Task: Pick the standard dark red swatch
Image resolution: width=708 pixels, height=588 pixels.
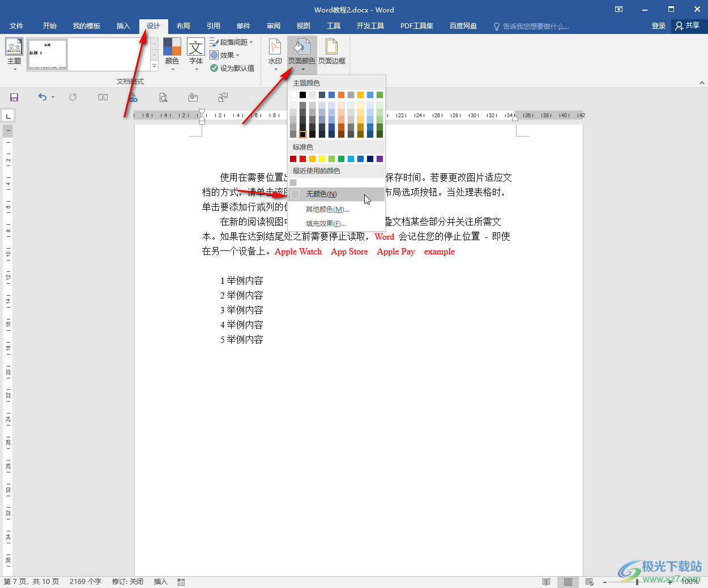Action: coord(293,159)
